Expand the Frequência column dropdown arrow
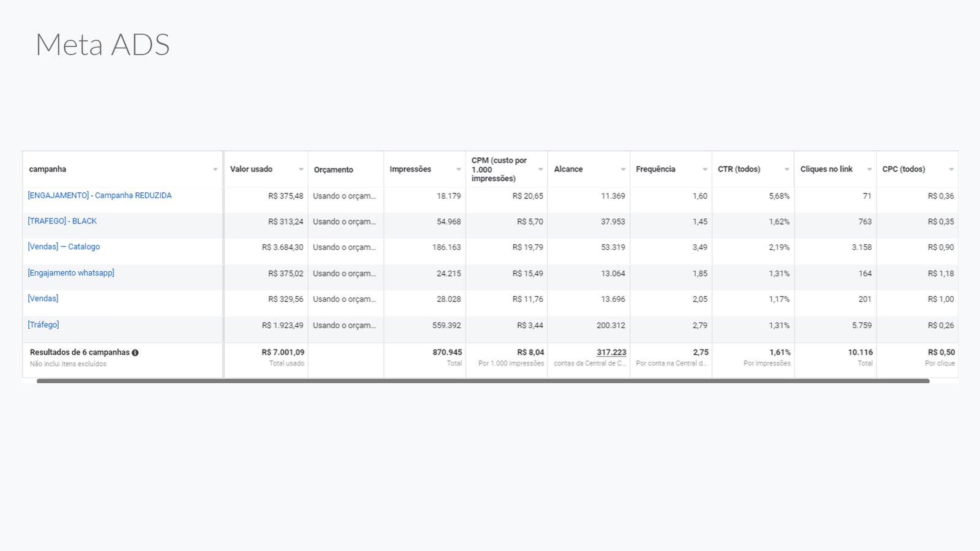 (705, 170)
